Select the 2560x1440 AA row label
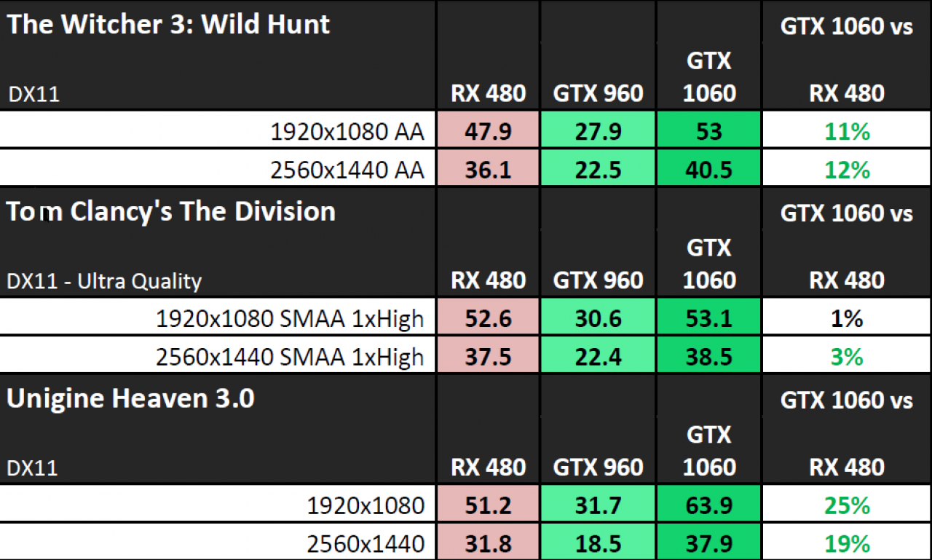This screenshot has height=560, width=932. click(347, 169)
